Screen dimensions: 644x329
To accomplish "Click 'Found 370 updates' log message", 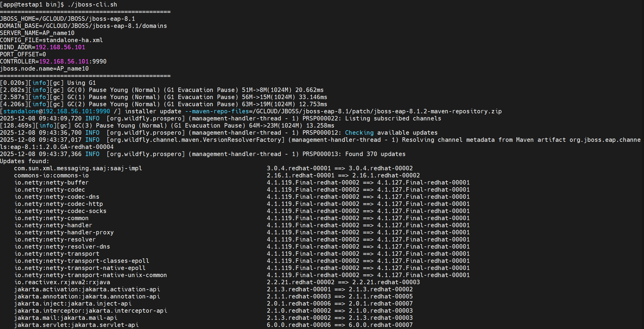I will [375, 154].
